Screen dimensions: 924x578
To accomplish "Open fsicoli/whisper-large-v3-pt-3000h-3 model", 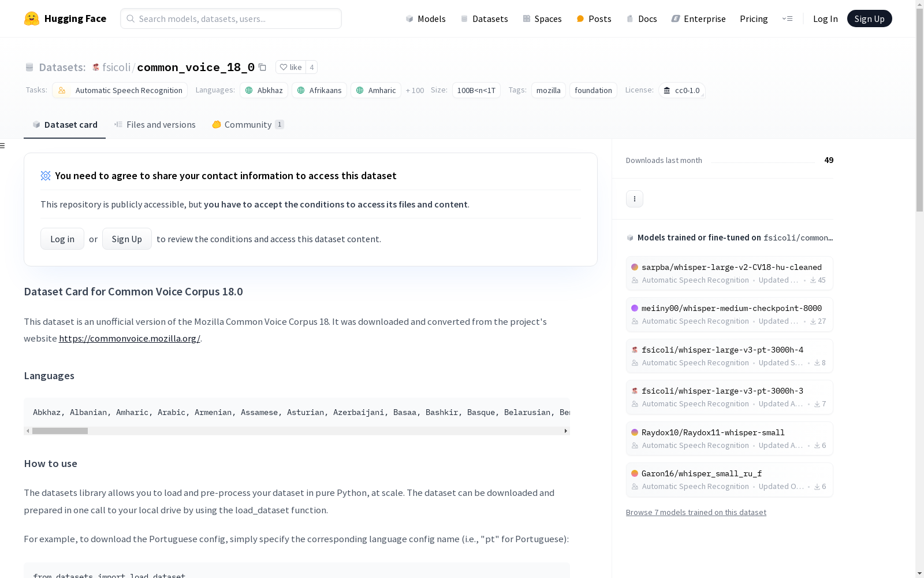I will point(729,397).
